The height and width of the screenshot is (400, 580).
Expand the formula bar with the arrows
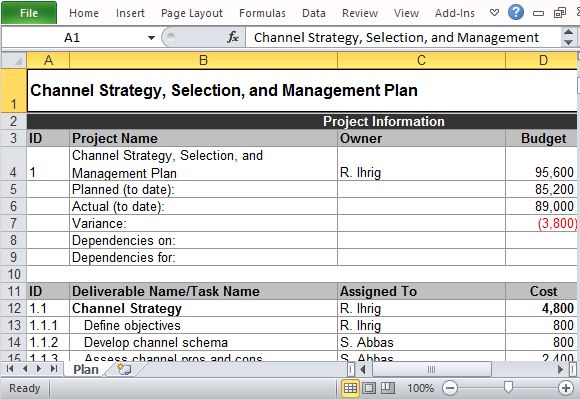click(x=568, y=37)
